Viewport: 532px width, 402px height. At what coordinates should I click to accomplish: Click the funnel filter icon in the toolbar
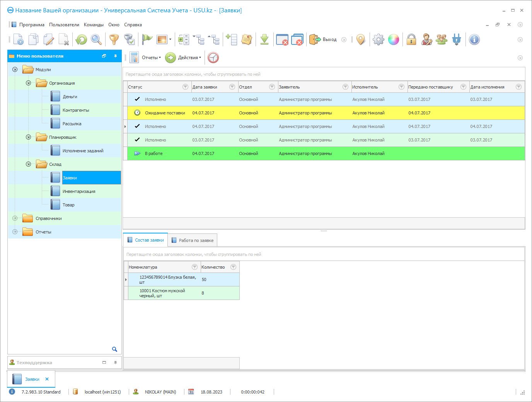point(114,39)
